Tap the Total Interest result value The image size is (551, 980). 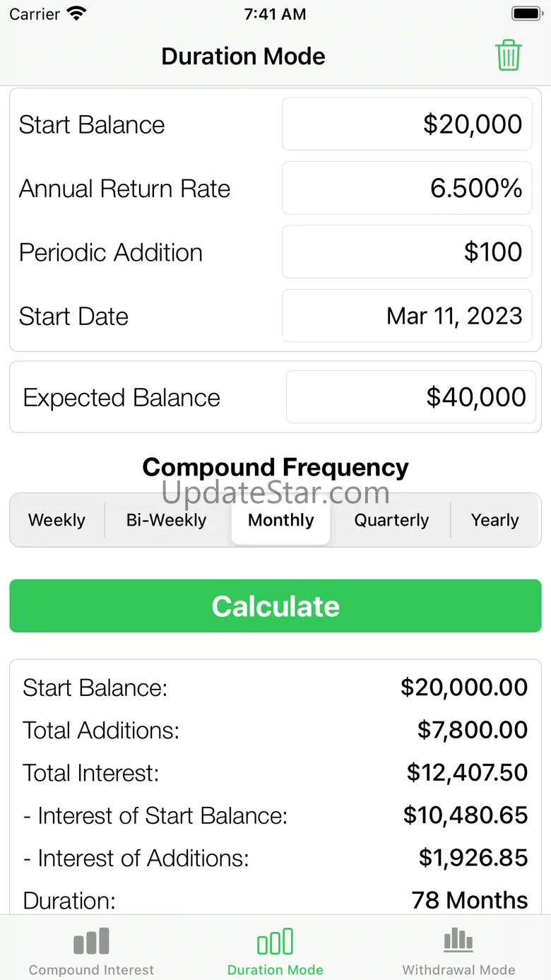467,772
